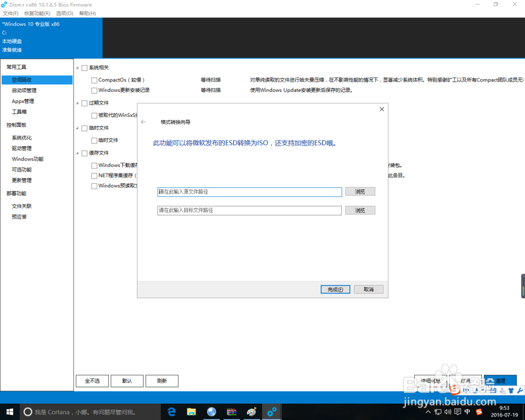Collapse the 临时文件 group
The image size is (525, 420).
(x=77, y=128)
